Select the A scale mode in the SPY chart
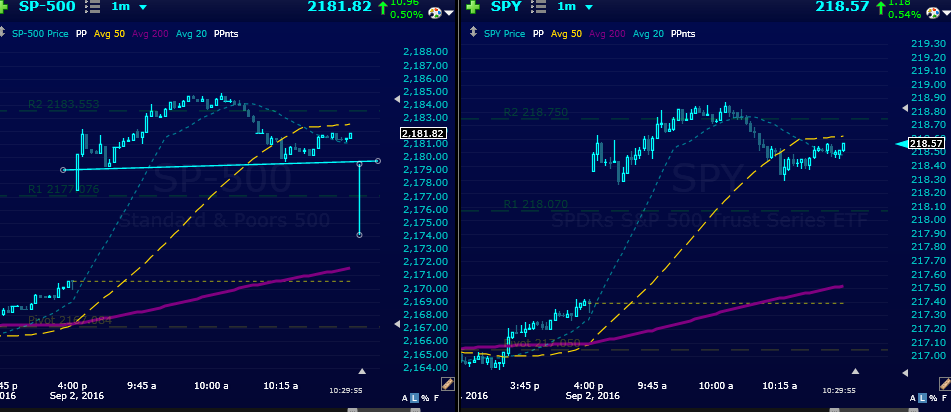The image size is (951, 412). [x=914, y=398]
